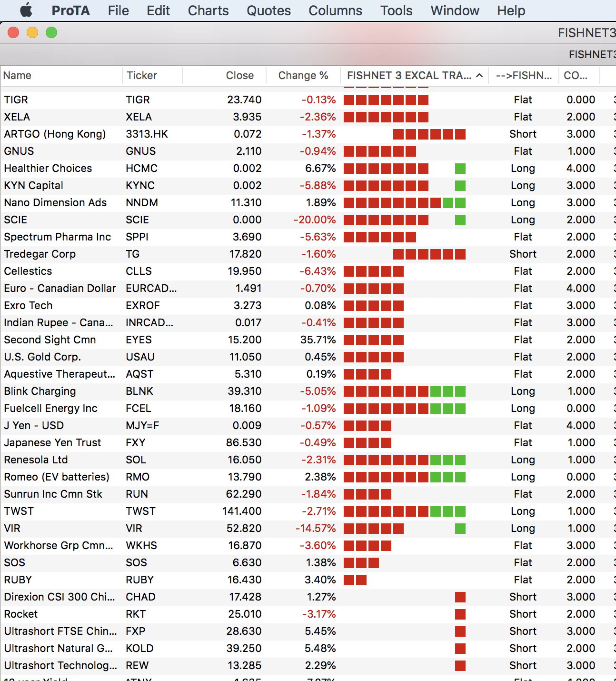The height and width of the screenshot is (681, 616).
Task: Sort by the Change % column header
Action: 303,75
